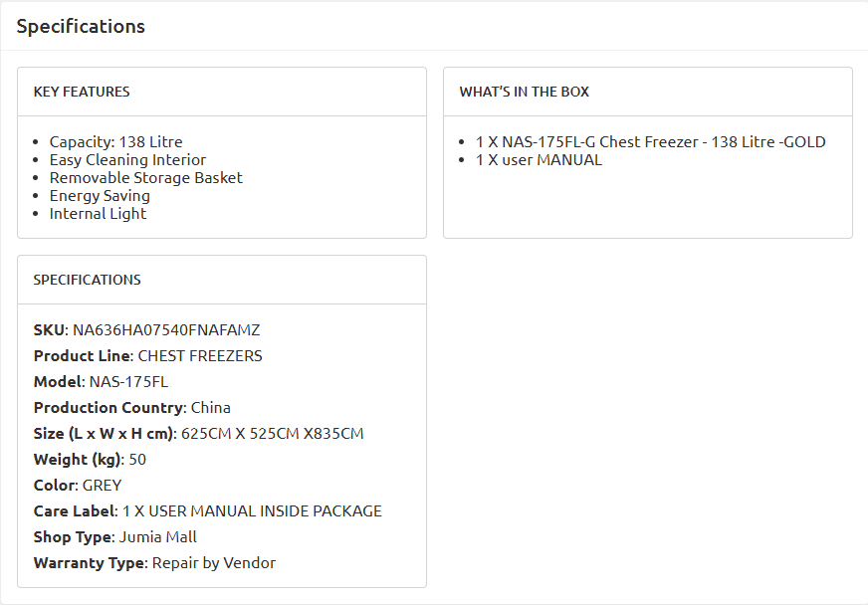Click the Internal Light bullet item
Viewport: 868px width, 605px height.
point(98,214)
